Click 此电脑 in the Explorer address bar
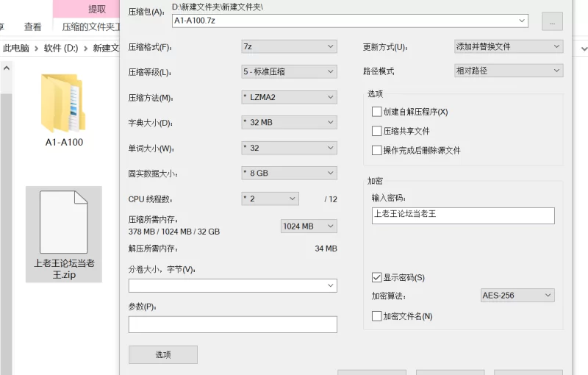This screenshot has height=375, width=588. pyautogui.click(x=16, y=48)
